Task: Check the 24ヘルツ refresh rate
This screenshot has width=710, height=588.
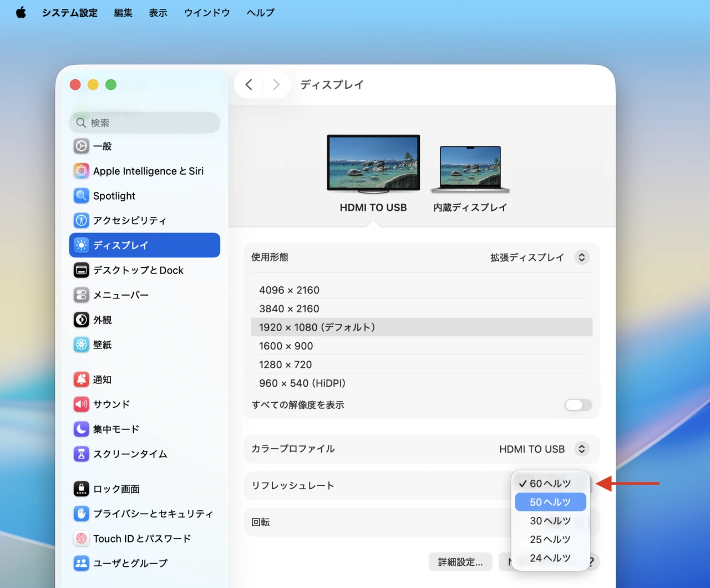Action: [550, 558]
